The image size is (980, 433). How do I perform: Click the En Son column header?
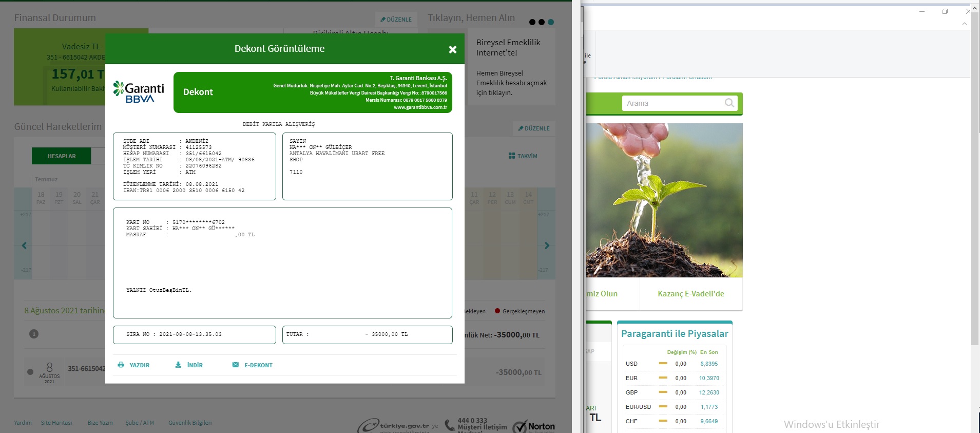coord(709,352)
